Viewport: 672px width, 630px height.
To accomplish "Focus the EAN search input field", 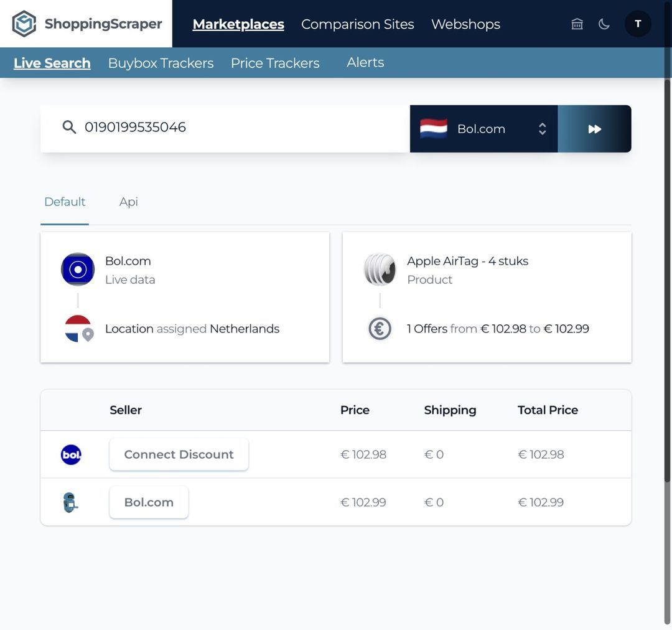I will pyautogui.click(x=243, y=128).
